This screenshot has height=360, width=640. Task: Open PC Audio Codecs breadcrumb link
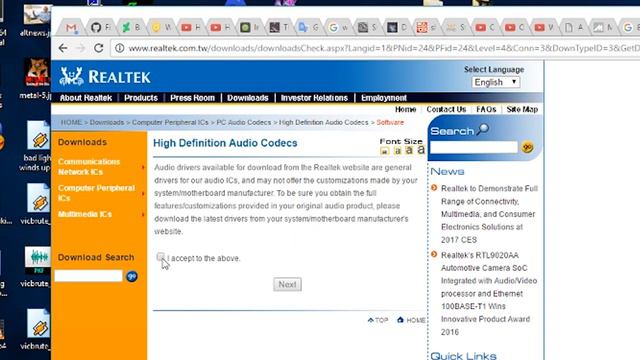[x=244, y=122]
